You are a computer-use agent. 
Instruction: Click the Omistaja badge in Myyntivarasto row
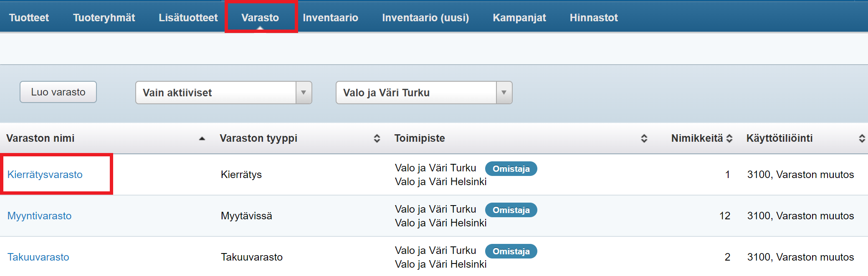(511, 210)
